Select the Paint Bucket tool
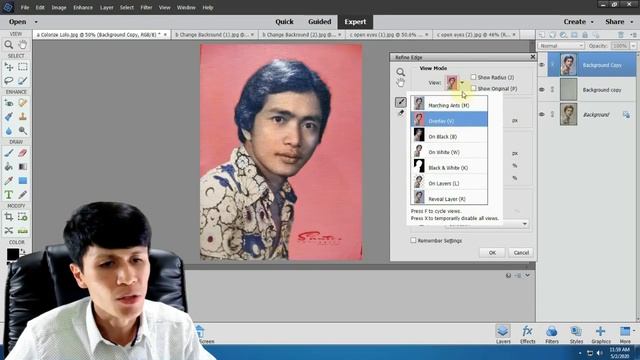640x360 pixels. point(9,167)
